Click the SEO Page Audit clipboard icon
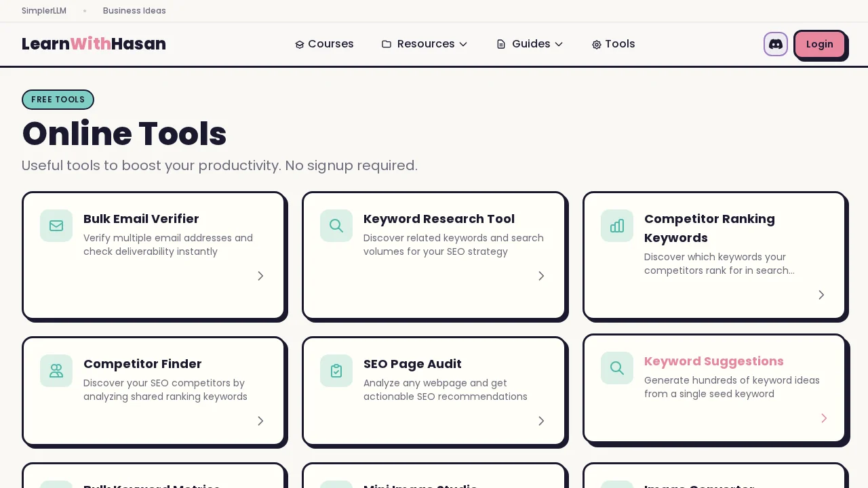The height and width of the screenshot is (488, 868). coord(336,371)
